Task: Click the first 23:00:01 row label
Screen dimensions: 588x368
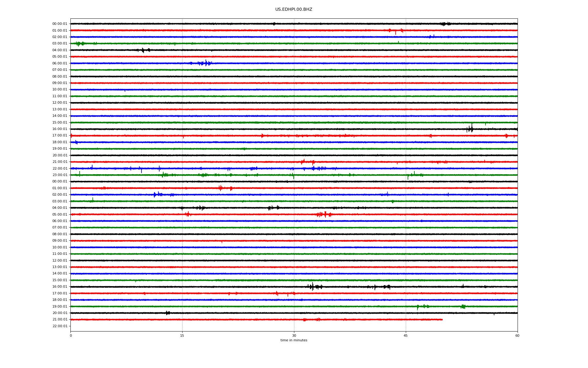Action: [x=59, y=175]
